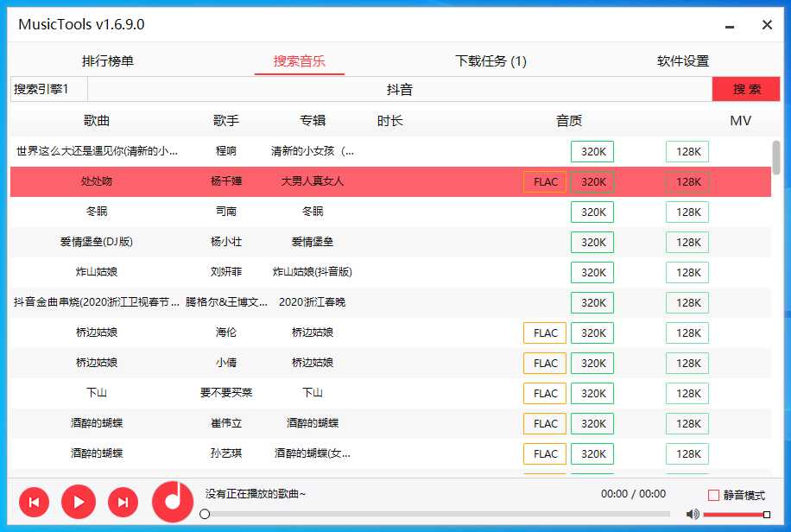Close the MusicTools window
Image resolution: width=791 pixels, height=532 pixels.
(x=767, y=25)
